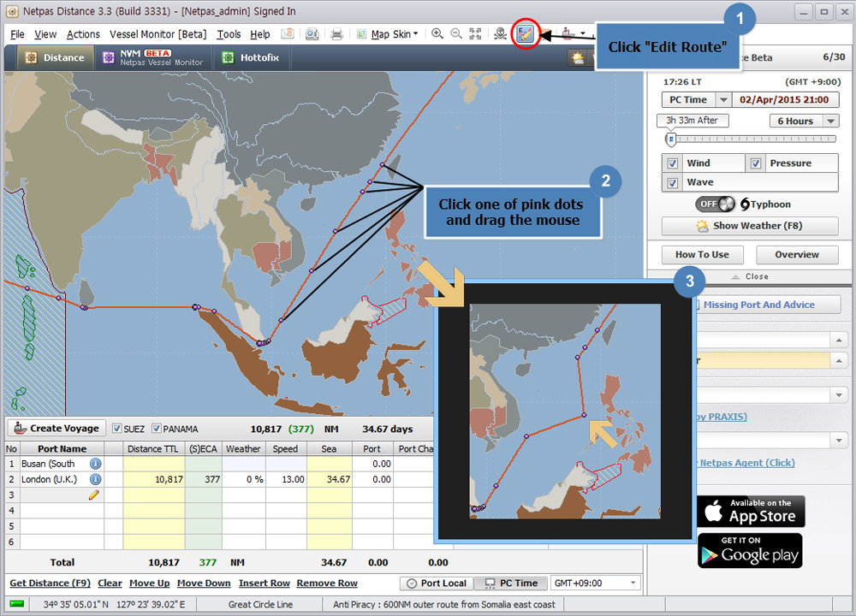Click the London Speed cell 13.00
Screen dimensions: 856x616
click(286, 480)
